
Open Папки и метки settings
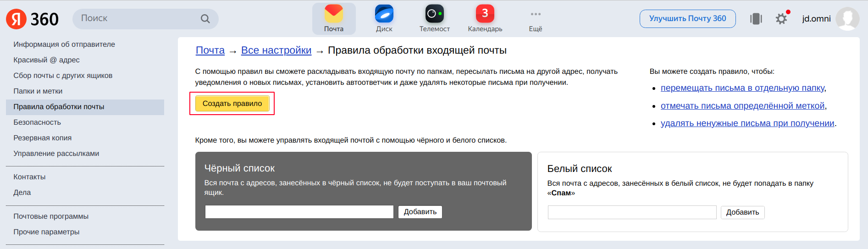[38, 91]
